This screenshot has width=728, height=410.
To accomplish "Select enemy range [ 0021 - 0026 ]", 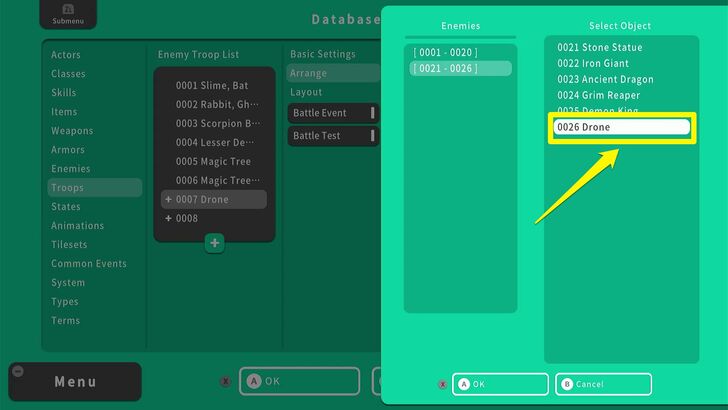I will click(x=461, y=68).
